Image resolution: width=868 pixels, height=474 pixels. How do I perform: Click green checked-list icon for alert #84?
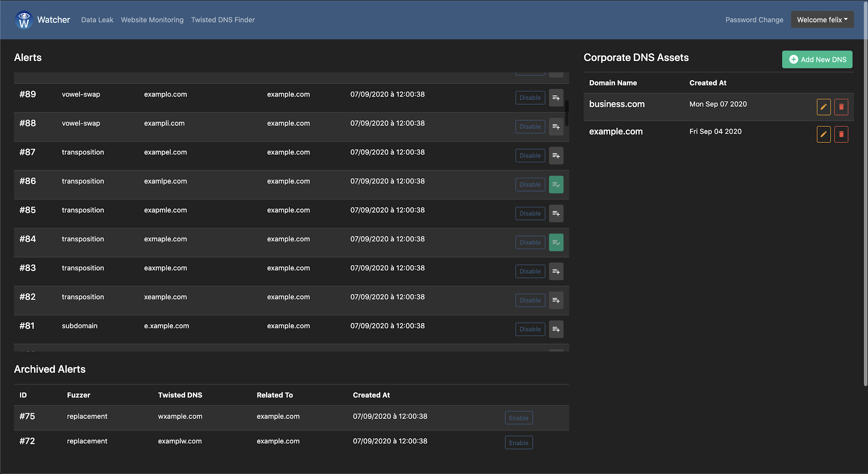tap(556, 243)
